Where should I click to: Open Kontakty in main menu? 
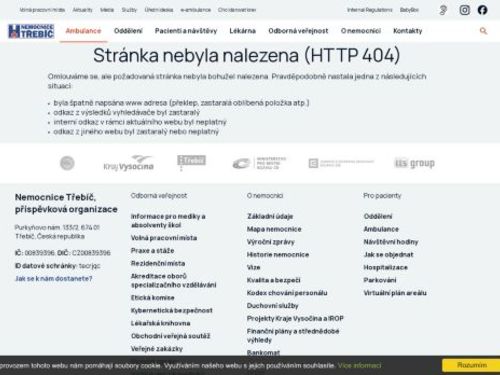click(408, 31)
